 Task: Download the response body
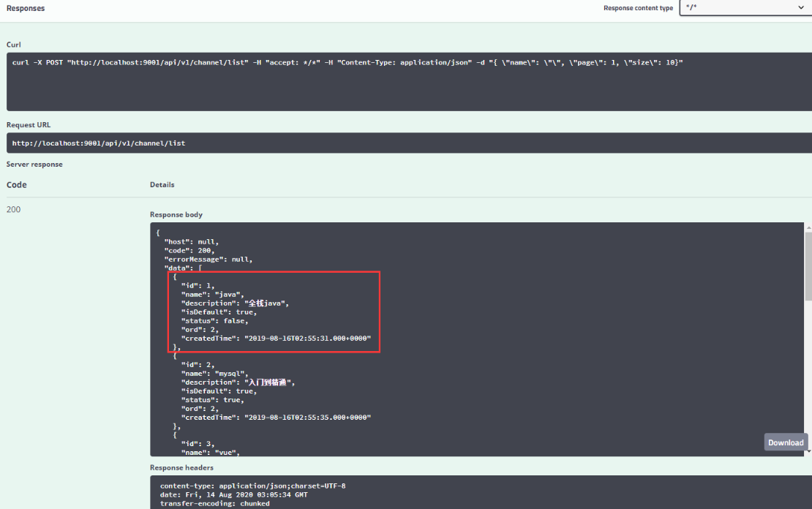[786, 442]
